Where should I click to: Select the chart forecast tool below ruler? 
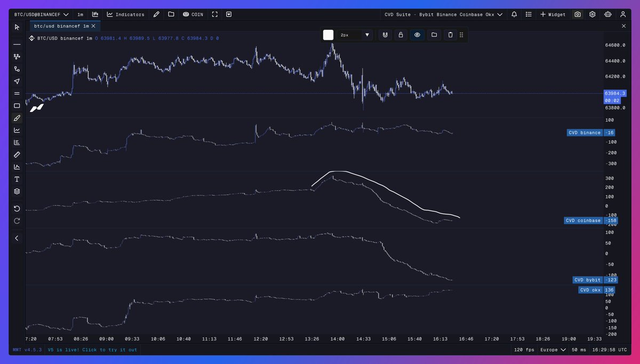[17, 167]
